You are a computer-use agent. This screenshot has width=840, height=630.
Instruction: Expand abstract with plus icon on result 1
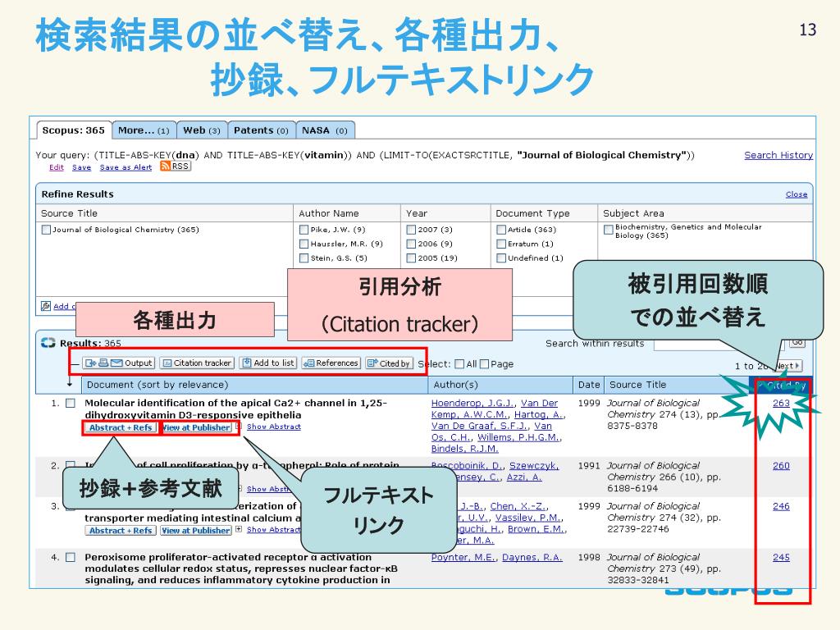click(239, 427)
